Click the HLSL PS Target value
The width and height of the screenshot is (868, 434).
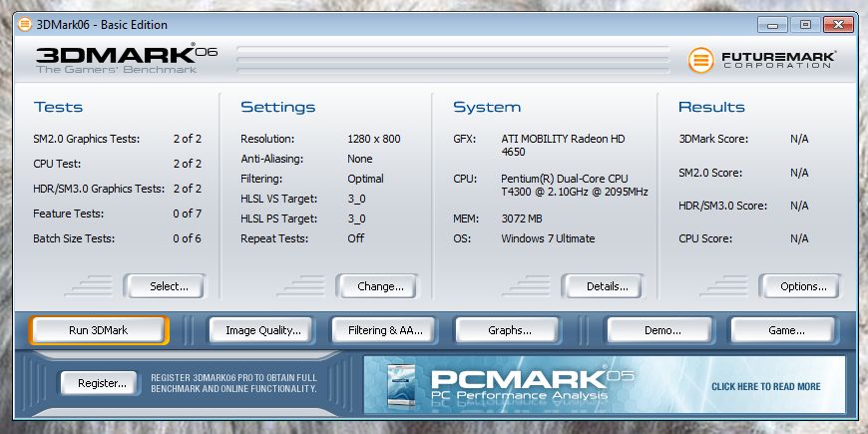click(356, 218)
